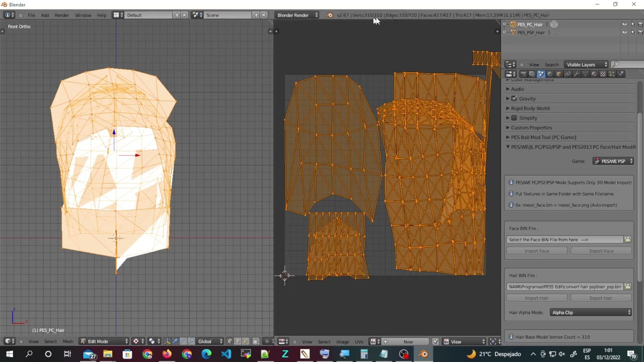
Task: Open the UVs menu in UV editor
Action: point(359,342)
